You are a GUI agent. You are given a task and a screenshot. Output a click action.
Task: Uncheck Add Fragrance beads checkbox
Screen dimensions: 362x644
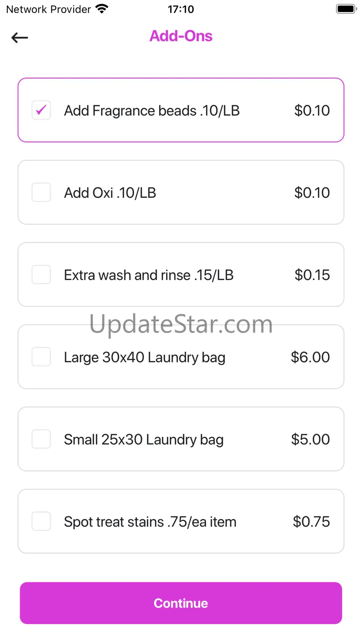pos(41,110)
